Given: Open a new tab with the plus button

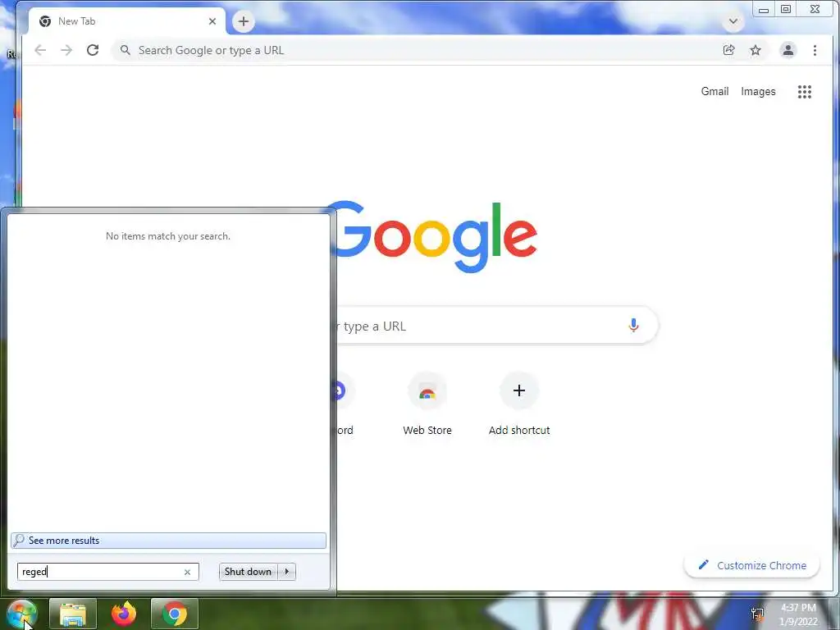Looking at the screenshot, I should click(x=243, y=21).
